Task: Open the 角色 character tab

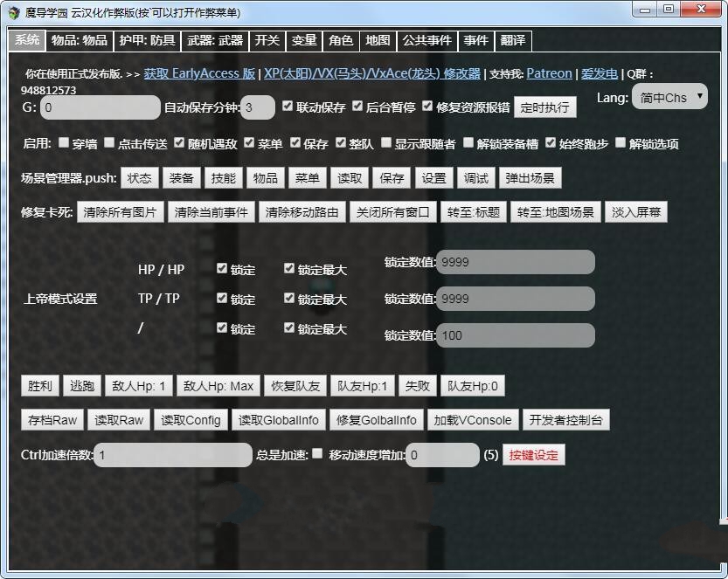Action: coord(340,40)
